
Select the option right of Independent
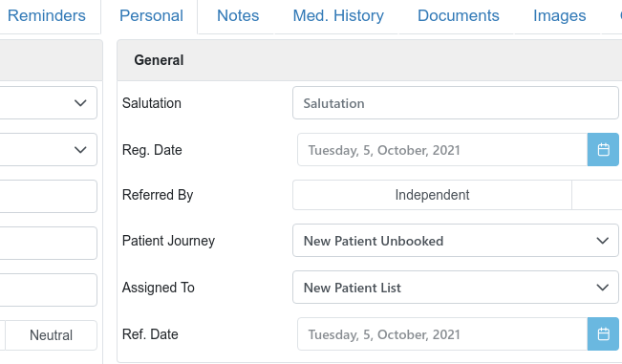pyautogui.click(x=597, y=195)
